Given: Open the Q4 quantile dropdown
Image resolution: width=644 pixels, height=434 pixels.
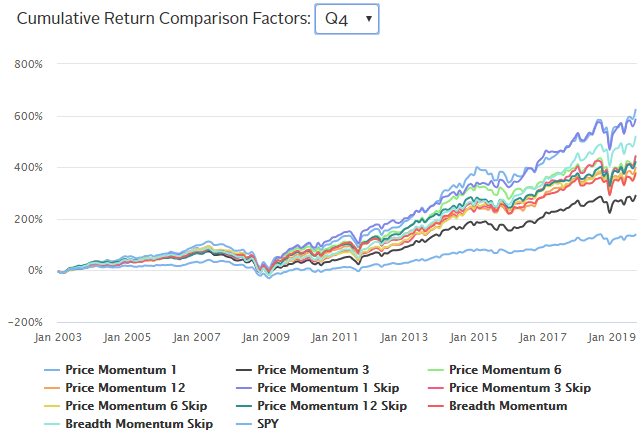Looking at the screenshot, I should tap(346, 19).
